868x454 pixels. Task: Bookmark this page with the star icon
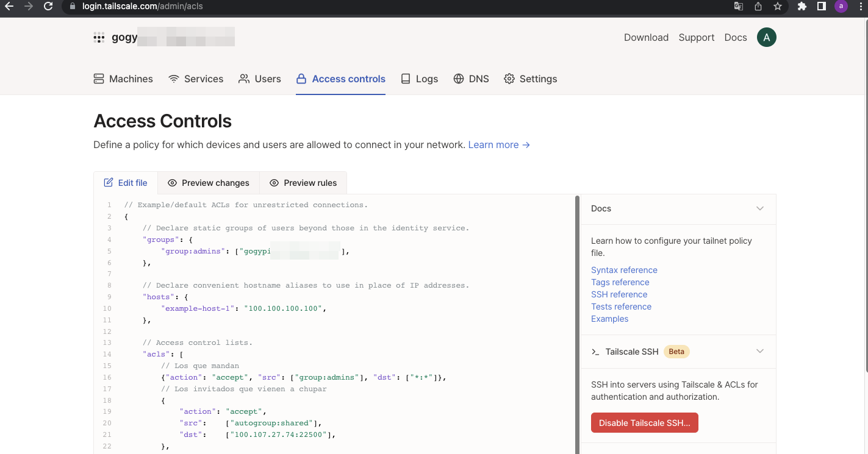tap(777, 7)
